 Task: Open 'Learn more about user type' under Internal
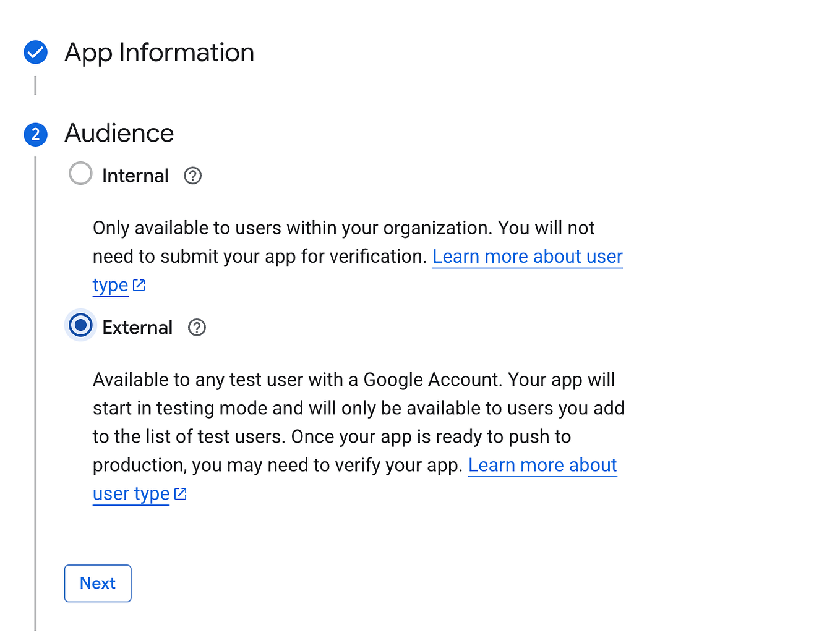pos(528,257)
